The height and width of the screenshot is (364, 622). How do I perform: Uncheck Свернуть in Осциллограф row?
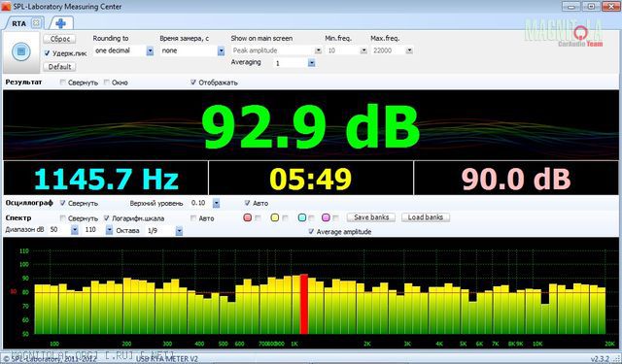pos(62,203)
